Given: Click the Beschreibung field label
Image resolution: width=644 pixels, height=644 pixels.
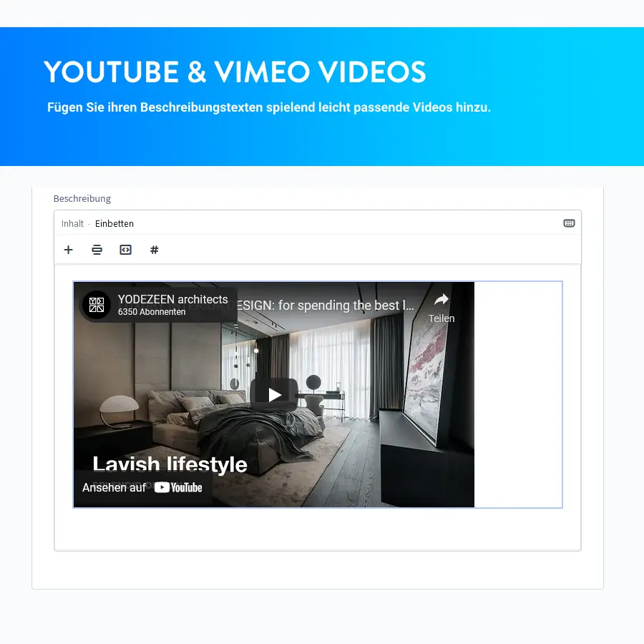Looking at the screenshot, I should tap(82, 199).
